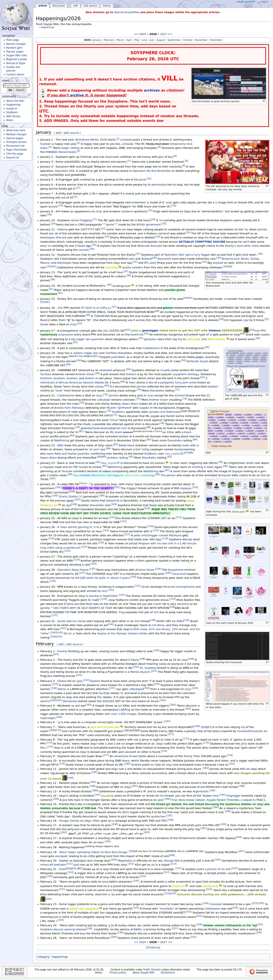Jump to December in the 2026 month bar
Screen dimensions: 273x980
tap(216, 40)
